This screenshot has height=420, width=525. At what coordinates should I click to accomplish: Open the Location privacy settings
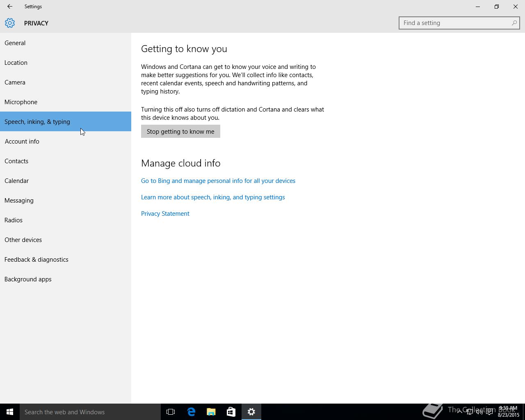point(66,62)
